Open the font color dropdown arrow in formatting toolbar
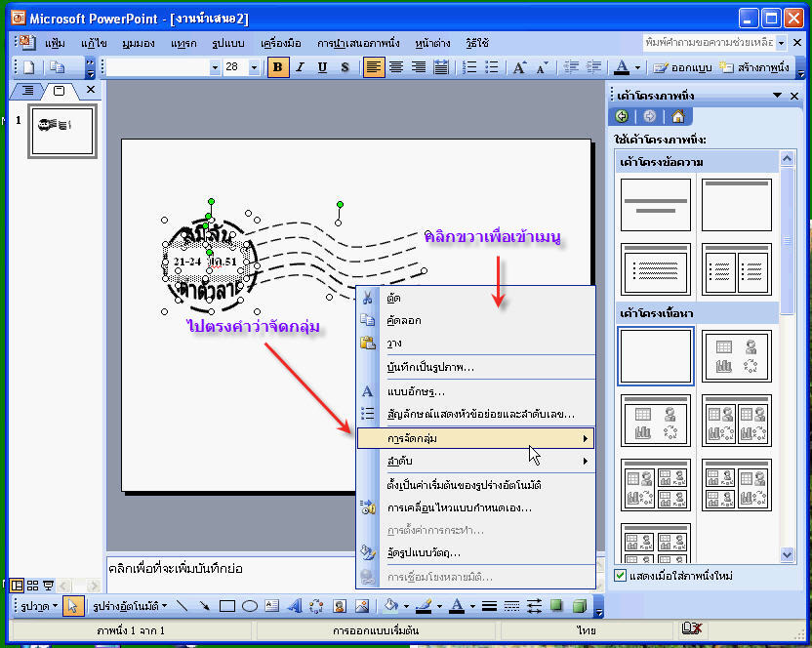This screenshot has width=812, height=648. click(x=637, y=67)
